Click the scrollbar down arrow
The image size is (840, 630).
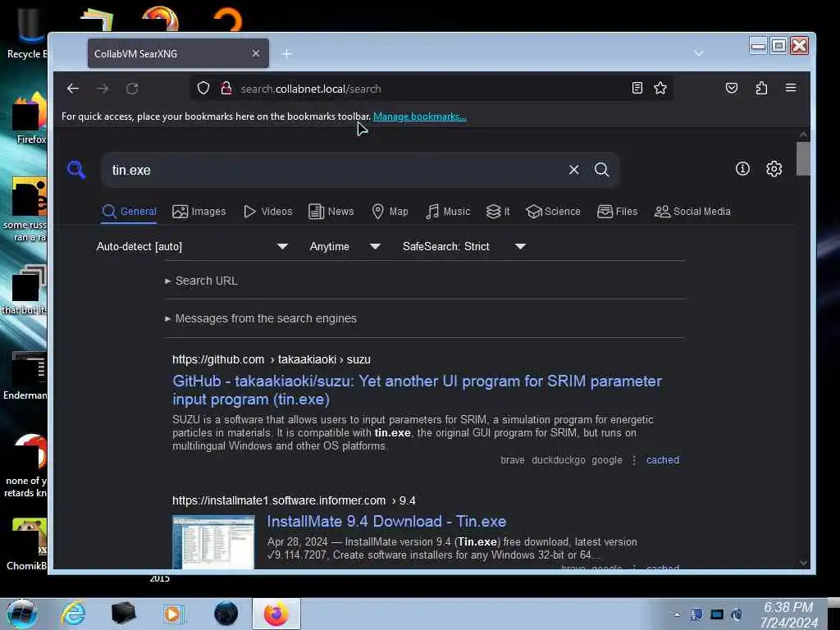[x=802, y=563]
